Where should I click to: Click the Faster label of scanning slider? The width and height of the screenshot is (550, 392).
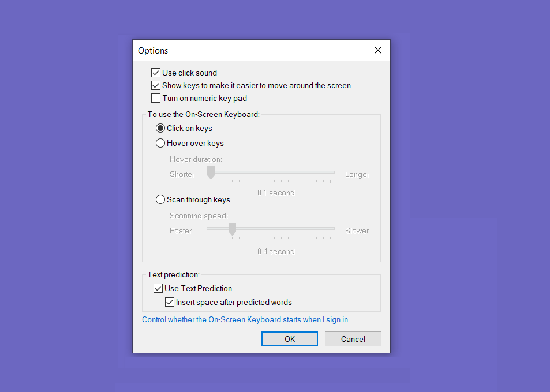[x=181, y=231]
